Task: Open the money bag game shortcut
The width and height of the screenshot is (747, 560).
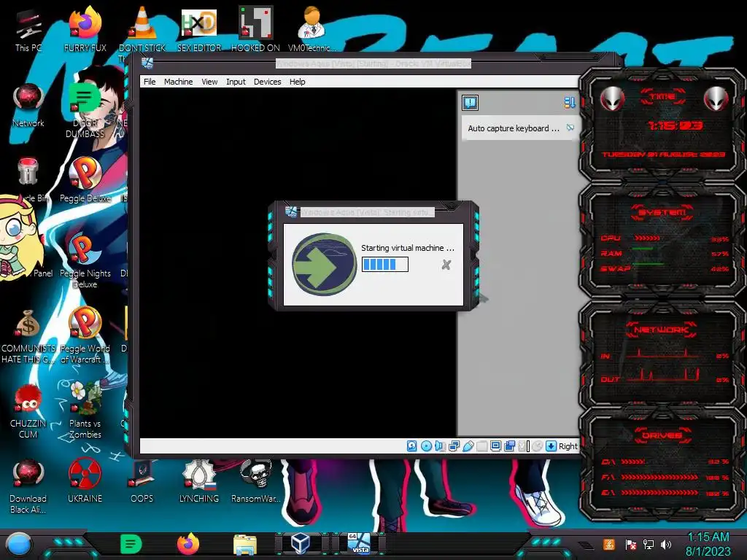Action: [x=28, y=335]
